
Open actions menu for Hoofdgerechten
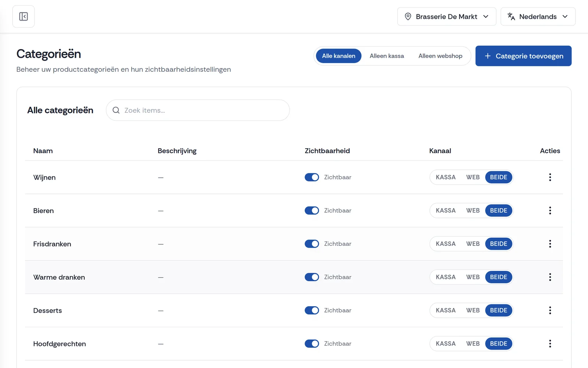(550, 344)
